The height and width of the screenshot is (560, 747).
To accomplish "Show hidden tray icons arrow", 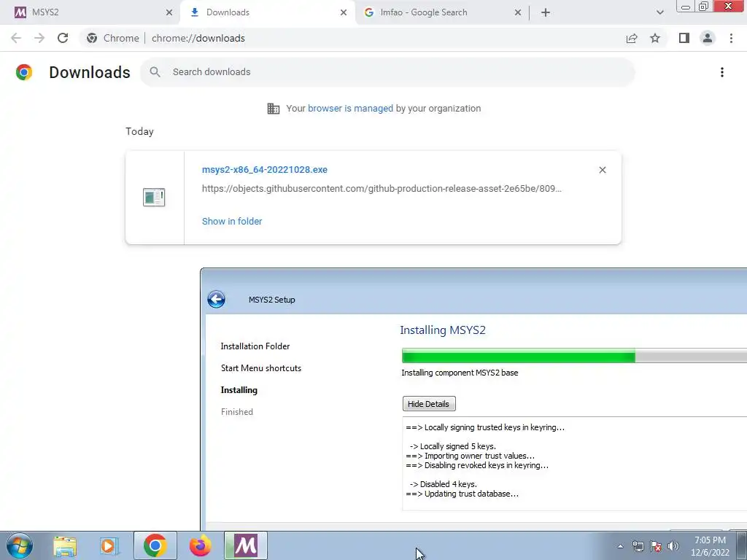I will (620, 546).
